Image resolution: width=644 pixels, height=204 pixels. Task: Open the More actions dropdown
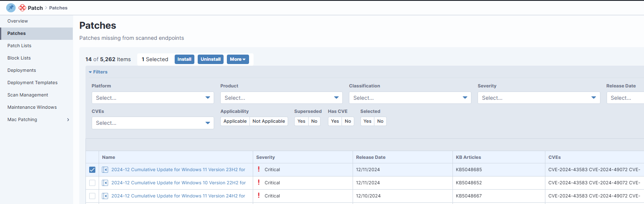(238, 59)
